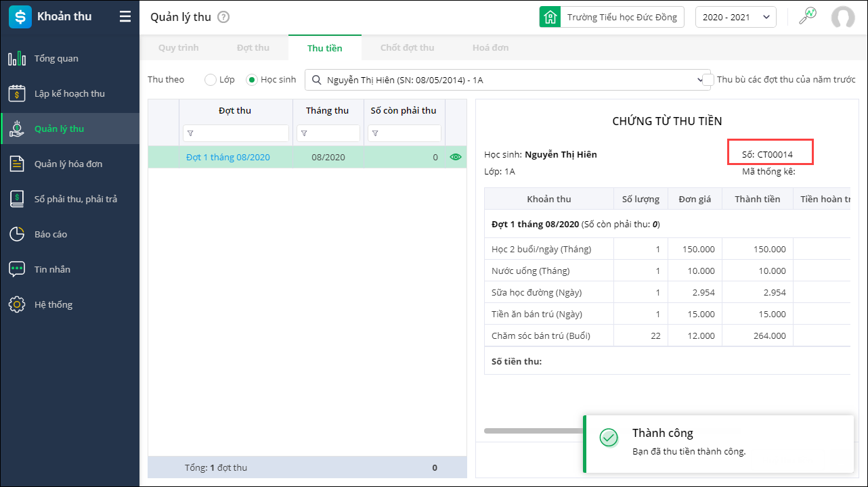
Task: Open Tin nhắn message icon
Action: click(17, 270)
